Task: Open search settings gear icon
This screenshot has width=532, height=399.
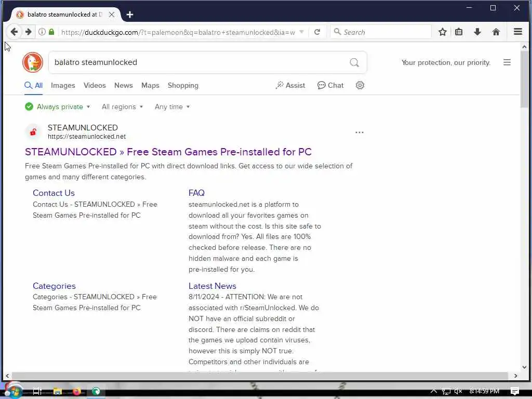Action: (x=360, y=85)
